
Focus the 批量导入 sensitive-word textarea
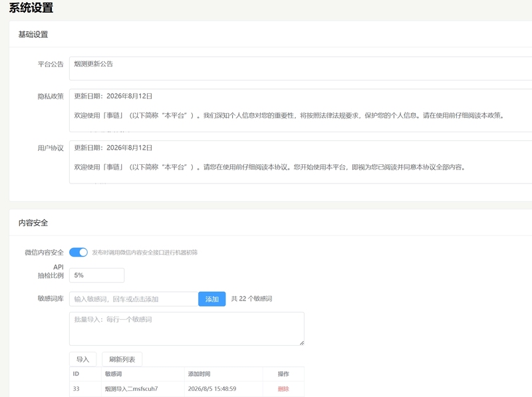[x=187, y=329]
